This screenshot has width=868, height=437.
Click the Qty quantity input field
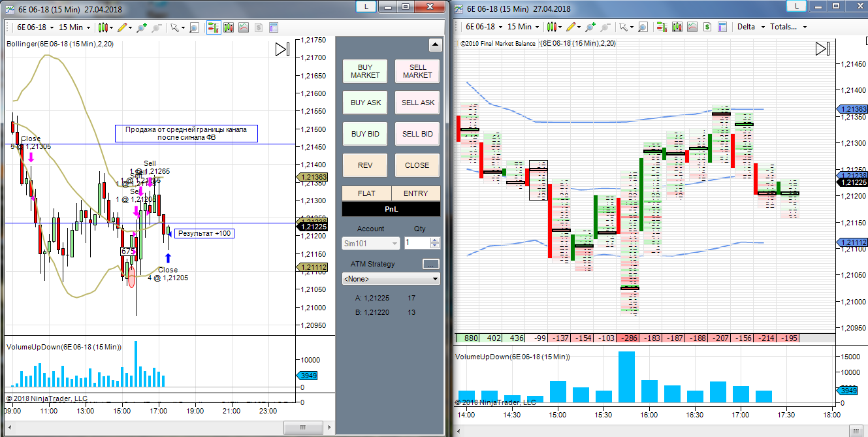point(417,243)
